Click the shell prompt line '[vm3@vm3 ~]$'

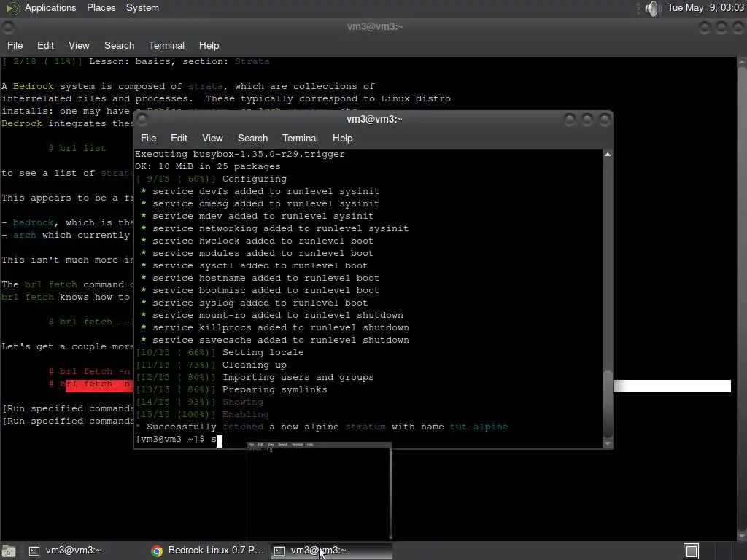click(x=170, y=439)
